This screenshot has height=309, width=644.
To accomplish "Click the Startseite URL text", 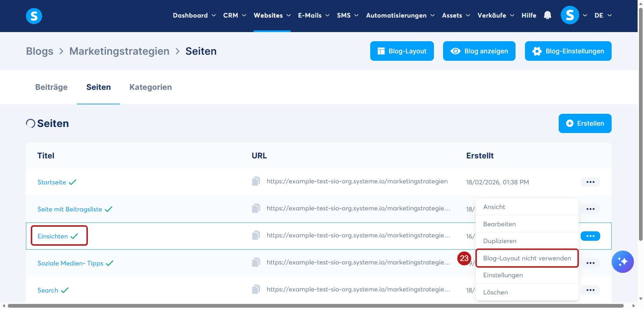I will point(357,181).
